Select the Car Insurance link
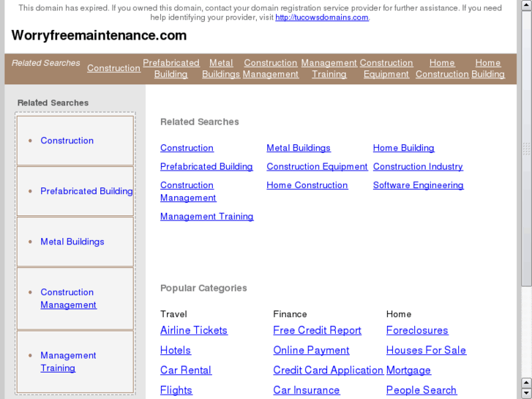This screenshot has width=532, height=399. click(x=307, y=390)
